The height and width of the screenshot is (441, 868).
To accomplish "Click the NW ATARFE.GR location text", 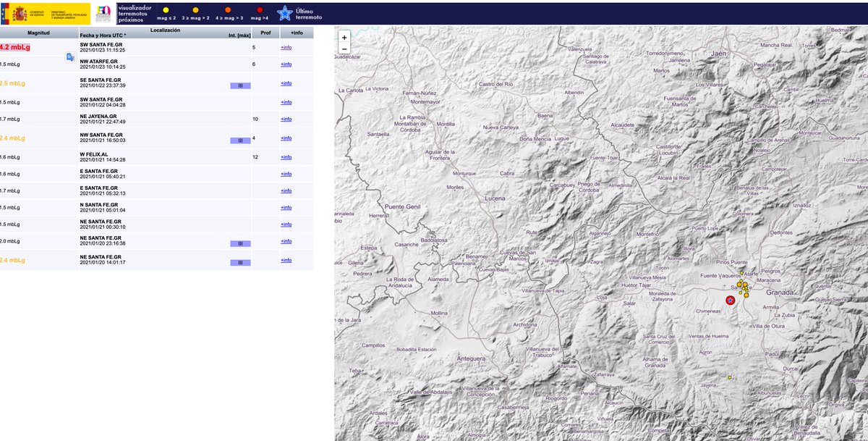I will tap(98, 62).
